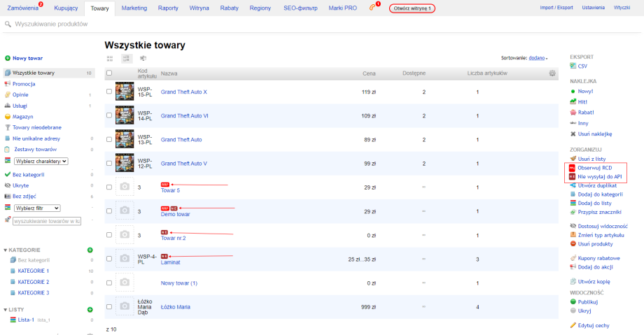The width and height of the screenshot is (644, 335).
Task: Focus the Wyszukiwanie produktów search field
Action: point(140,24)
